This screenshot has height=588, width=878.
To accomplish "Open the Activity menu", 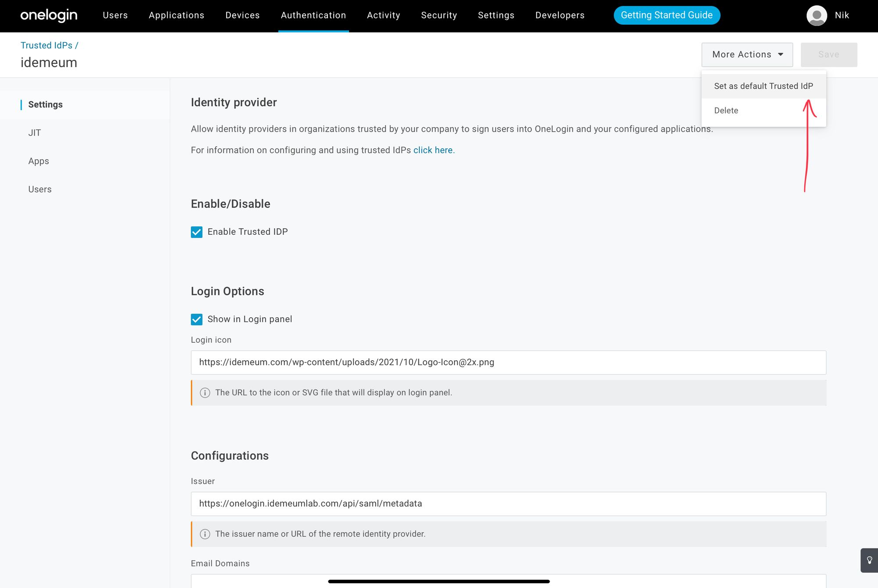I will point(384,15).
